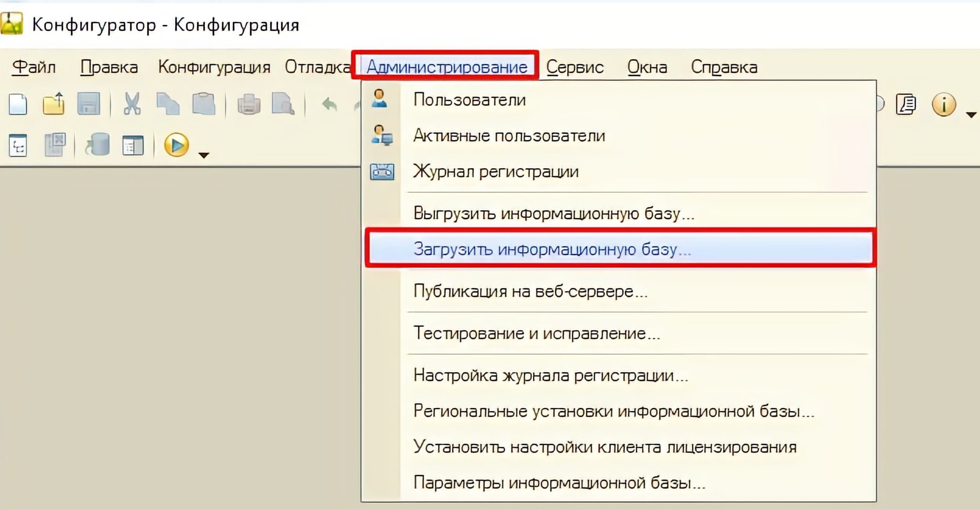The image size is (980, 509).
Task: Open the Справка menu
Action: [724, 67]
